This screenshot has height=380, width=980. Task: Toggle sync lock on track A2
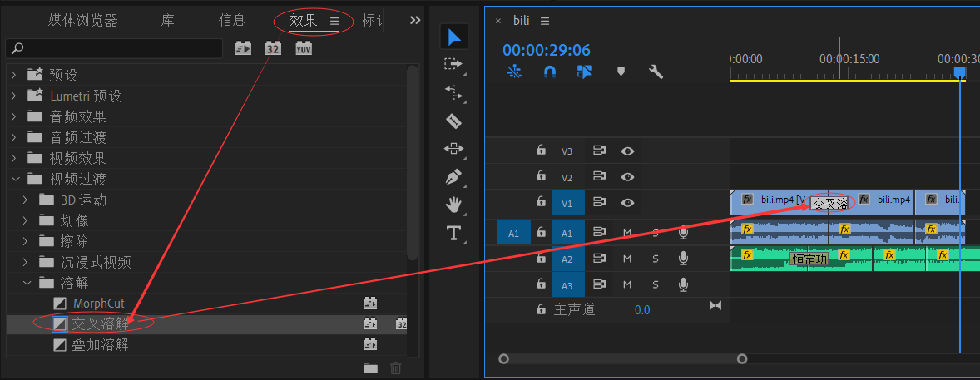point(600,258)
